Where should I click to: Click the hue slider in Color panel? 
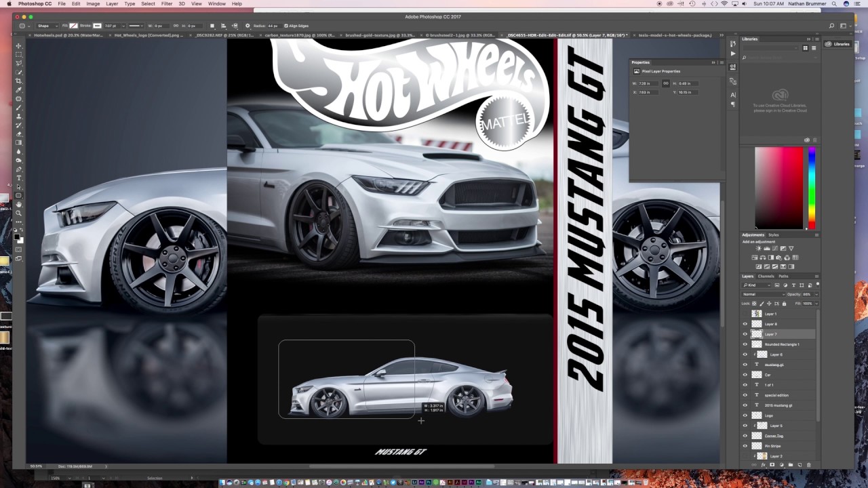click(x=812, y=188)
